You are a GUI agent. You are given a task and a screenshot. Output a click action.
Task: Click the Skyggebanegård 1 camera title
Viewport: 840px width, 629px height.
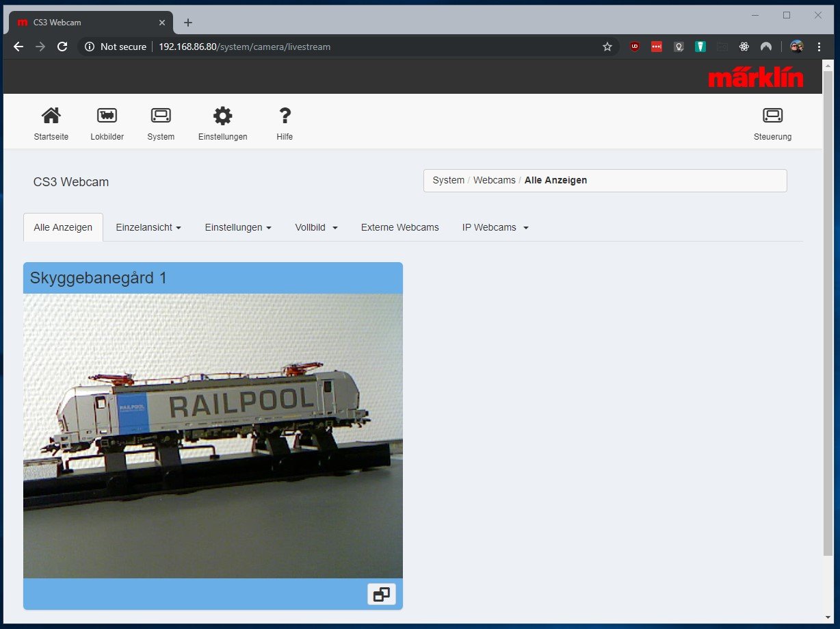(x=99, y=278)
